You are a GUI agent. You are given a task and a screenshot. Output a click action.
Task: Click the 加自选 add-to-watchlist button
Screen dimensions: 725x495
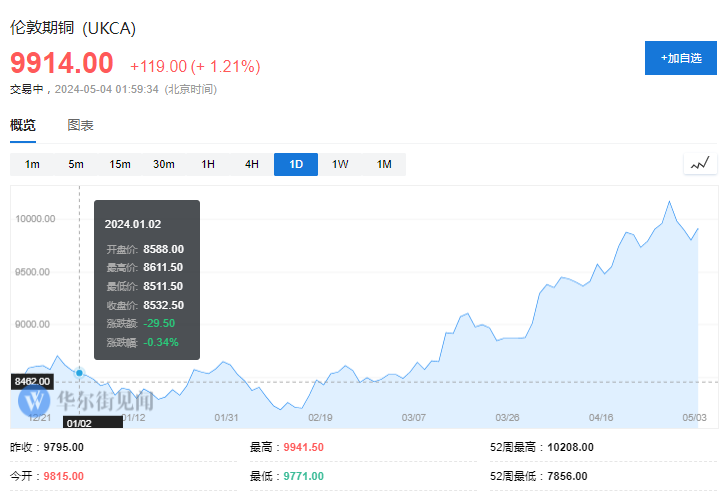(x=680, y=58)
